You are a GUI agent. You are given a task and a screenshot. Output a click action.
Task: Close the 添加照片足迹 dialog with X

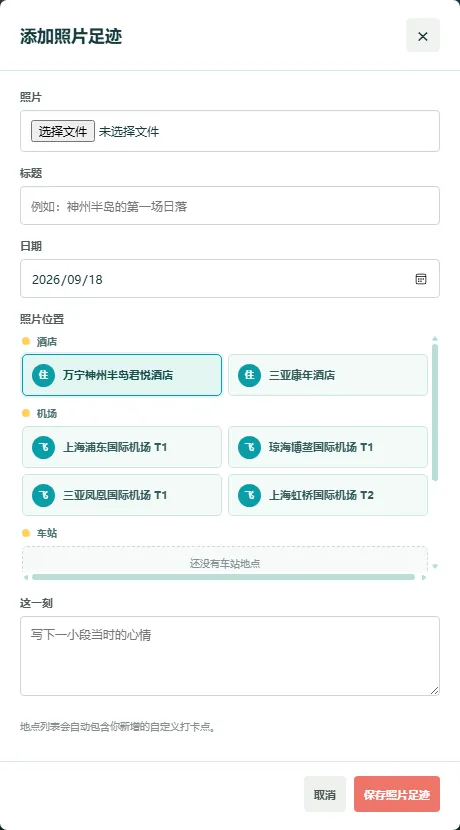(x=423, y=35)
